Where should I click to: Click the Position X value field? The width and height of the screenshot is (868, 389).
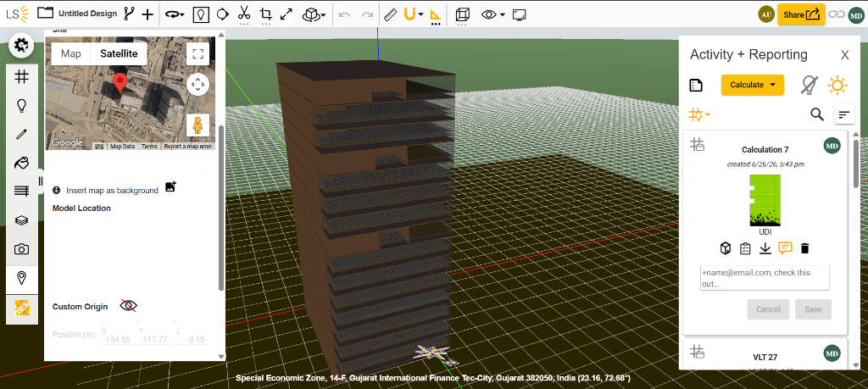118,339
